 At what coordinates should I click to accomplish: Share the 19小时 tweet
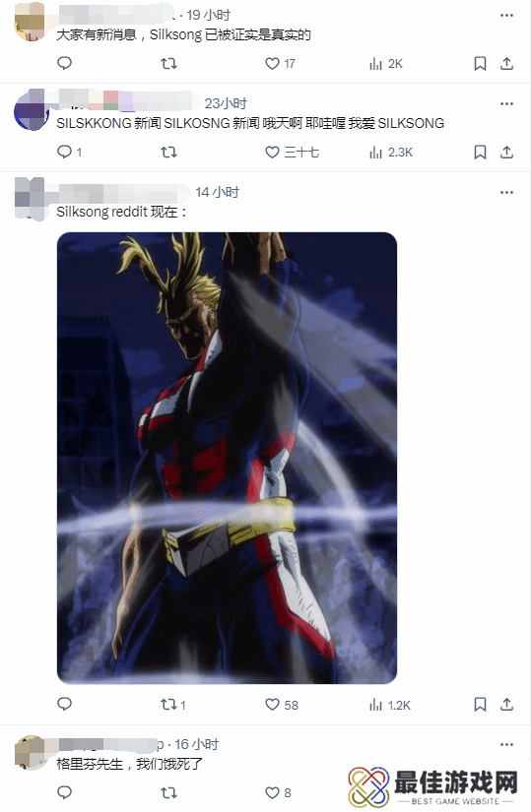(x=506, y=64)
